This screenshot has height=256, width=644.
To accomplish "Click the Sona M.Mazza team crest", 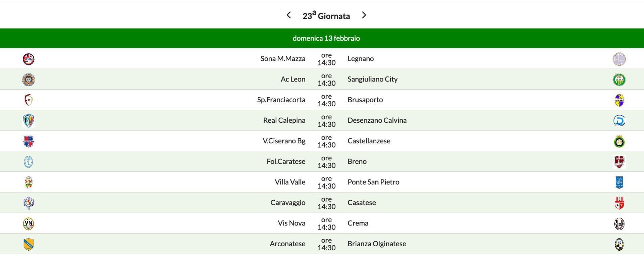I will click(x=29, y=59).
